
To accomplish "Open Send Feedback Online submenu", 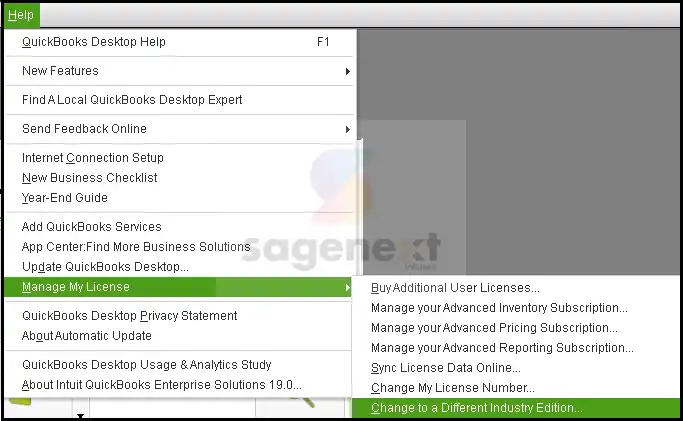I will (178, 129).
